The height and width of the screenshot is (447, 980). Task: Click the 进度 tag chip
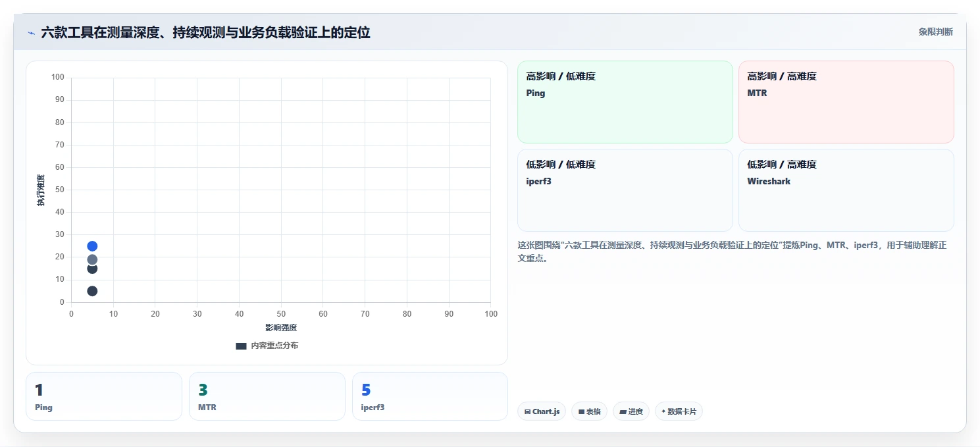click(x=631, y=411)
